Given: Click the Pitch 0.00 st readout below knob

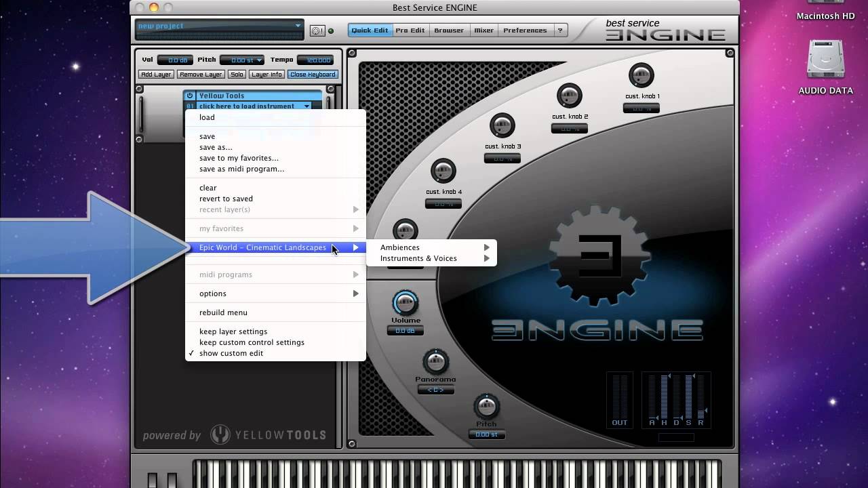Looking at the screenshot, I should click(486, 434).
